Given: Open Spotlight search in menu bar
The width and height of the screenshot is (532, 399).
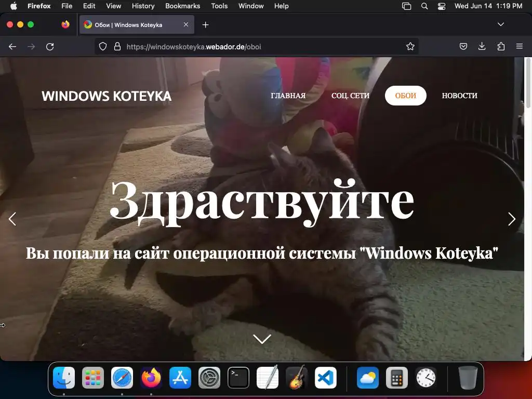Looking at the screenshot, I should 424,6.
